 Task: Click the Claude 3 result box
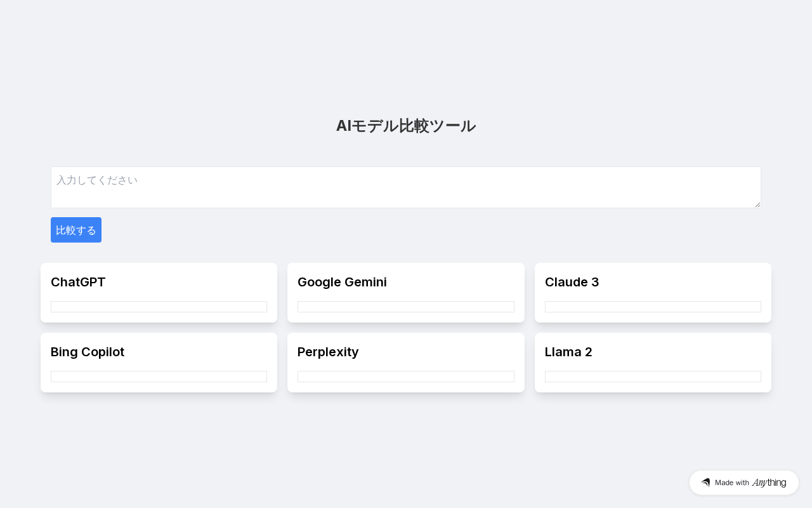tap(653, 307)
